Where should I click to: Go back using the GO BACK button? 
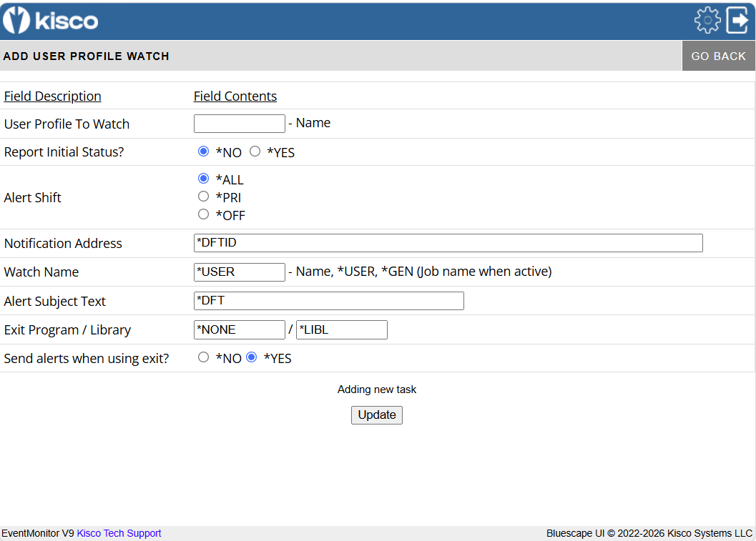point(718,56)
